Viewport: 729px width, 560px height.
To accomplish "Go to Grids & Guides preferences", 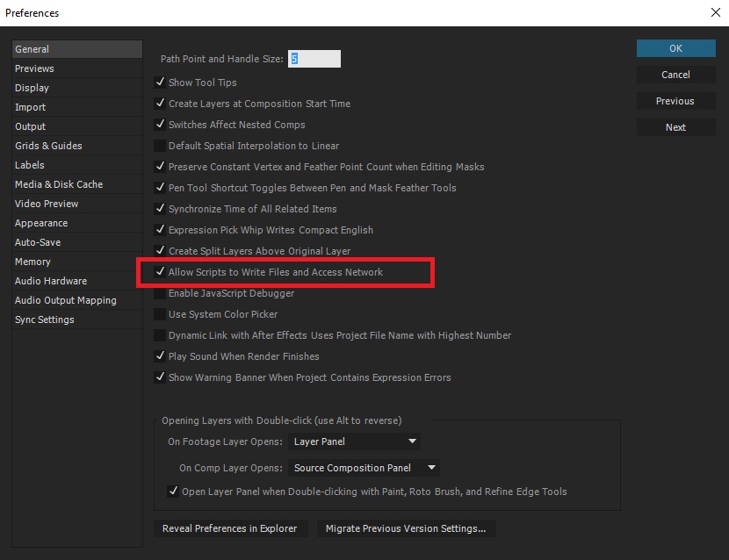I will [77, 146].
